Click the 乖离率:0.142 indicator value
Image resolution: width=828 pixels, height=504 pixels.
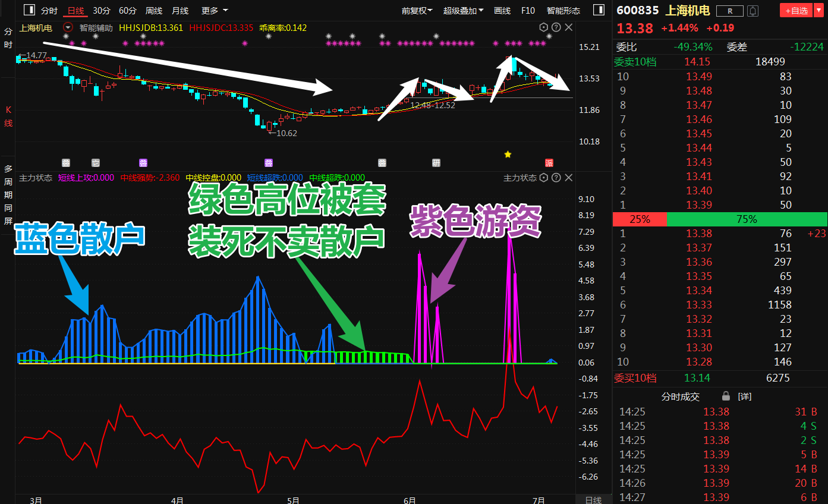coord(283,27)
